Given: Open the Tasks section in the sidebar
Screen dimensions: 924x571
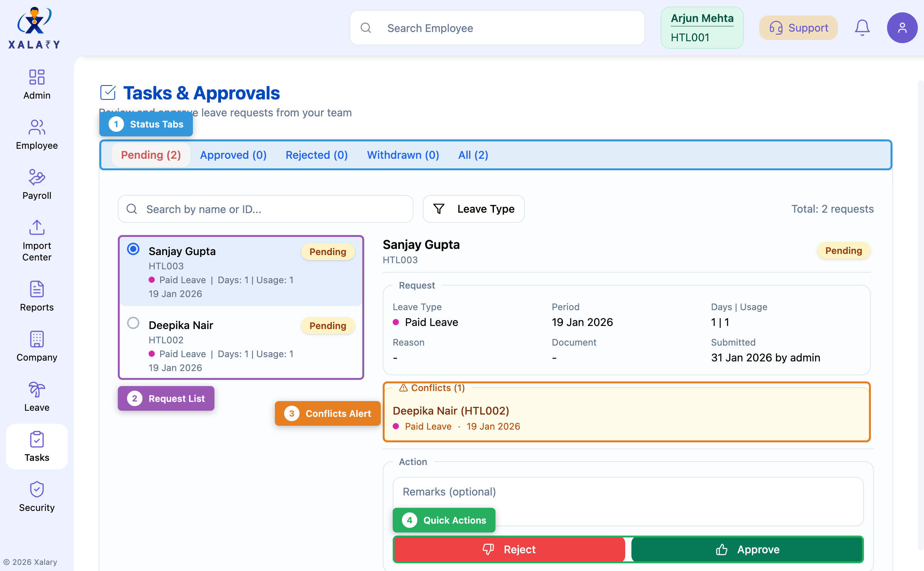Looking at the screenshot, I should tap(37, 447).
